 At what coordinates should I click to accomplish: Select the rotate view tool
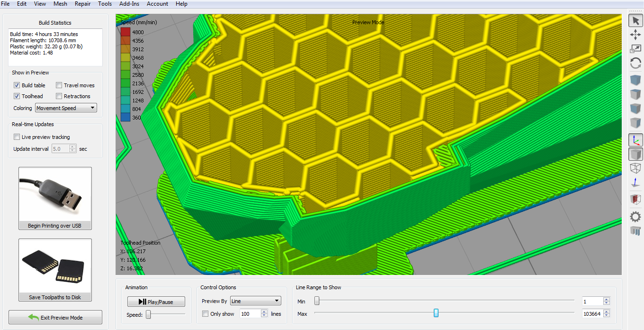(635, 63)
